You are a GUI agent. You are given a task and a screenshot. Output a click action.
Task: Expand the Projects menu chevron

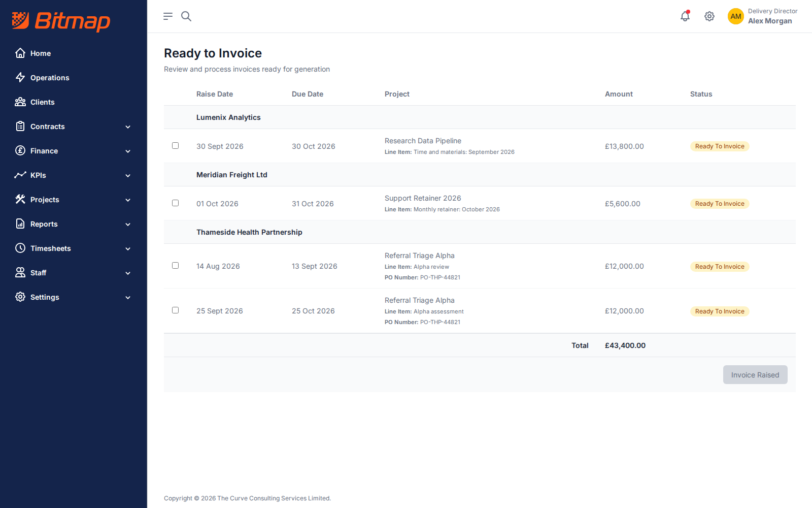[x=128, y=200]
